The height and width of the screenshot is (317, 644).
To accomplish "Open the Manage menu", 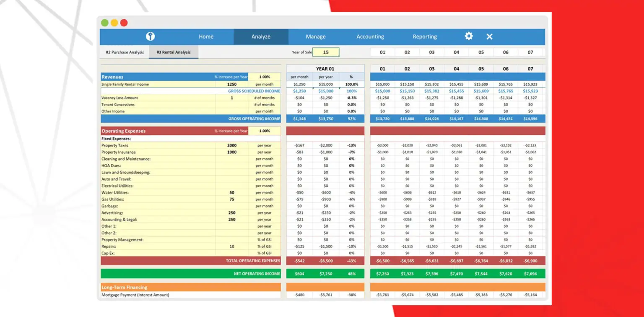I will [316, 37].
